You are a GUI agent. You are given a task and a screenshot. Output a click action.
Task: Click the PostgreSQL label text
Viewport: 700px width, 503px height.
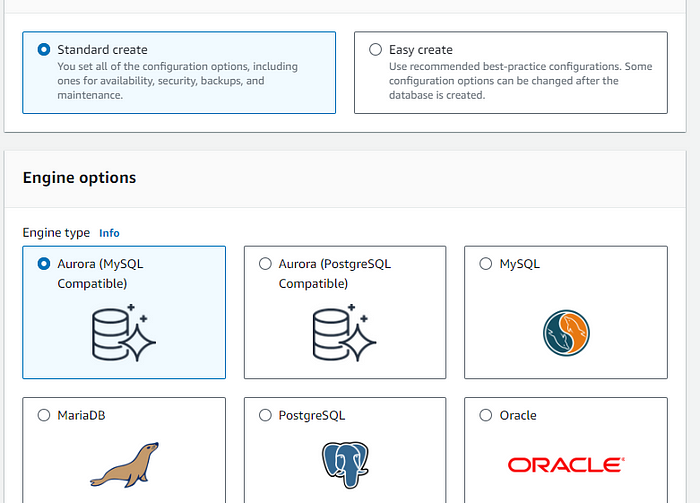(312, 416)
